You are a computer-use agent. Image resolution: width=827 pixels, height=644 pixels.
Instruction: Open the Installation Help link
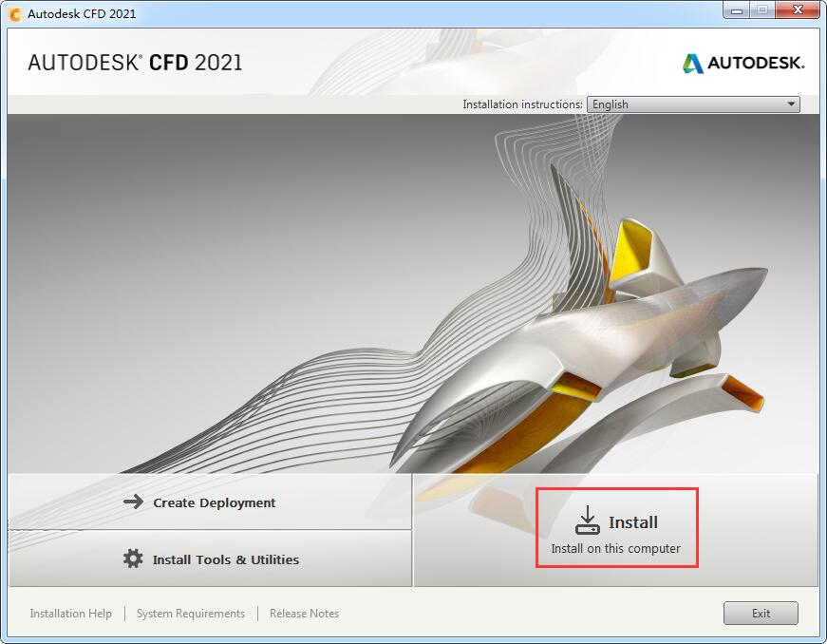[70, 614]
